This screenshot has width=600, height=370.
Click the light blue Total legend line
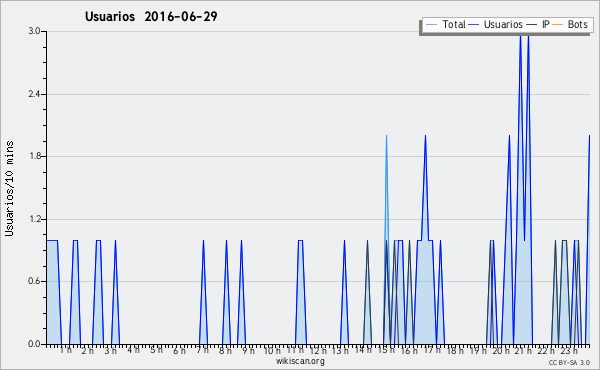(431, 25)
